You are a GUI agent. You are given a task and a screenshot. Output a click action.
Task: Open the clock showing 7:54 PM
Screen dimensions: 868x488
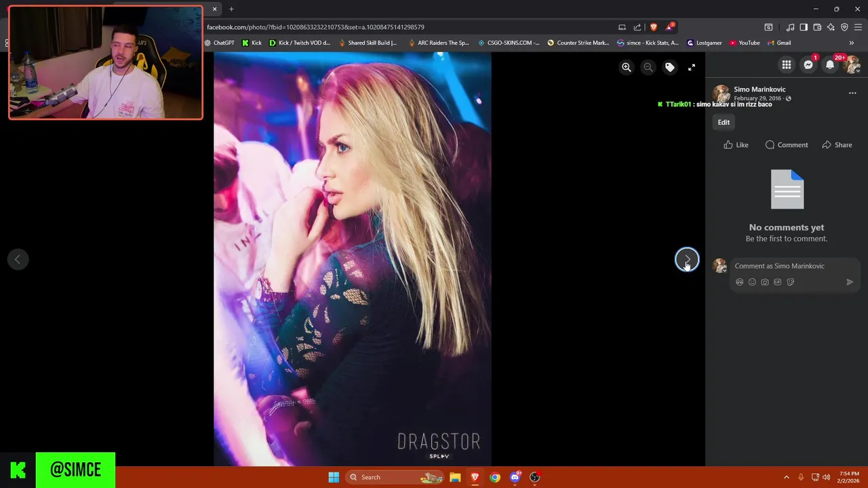[848, 477]
